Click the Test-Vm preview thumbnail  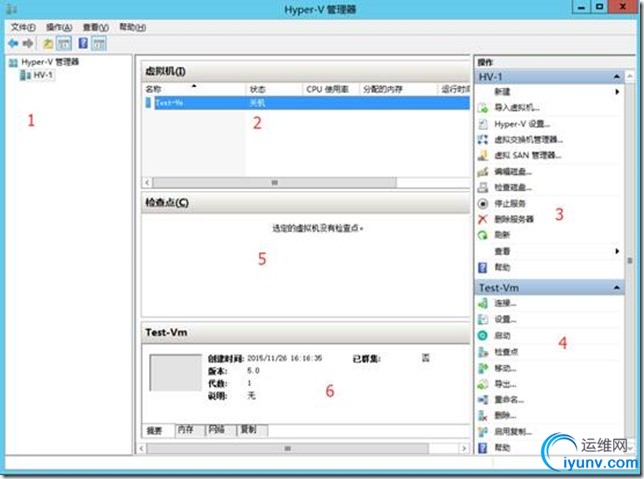coord(176,373)
